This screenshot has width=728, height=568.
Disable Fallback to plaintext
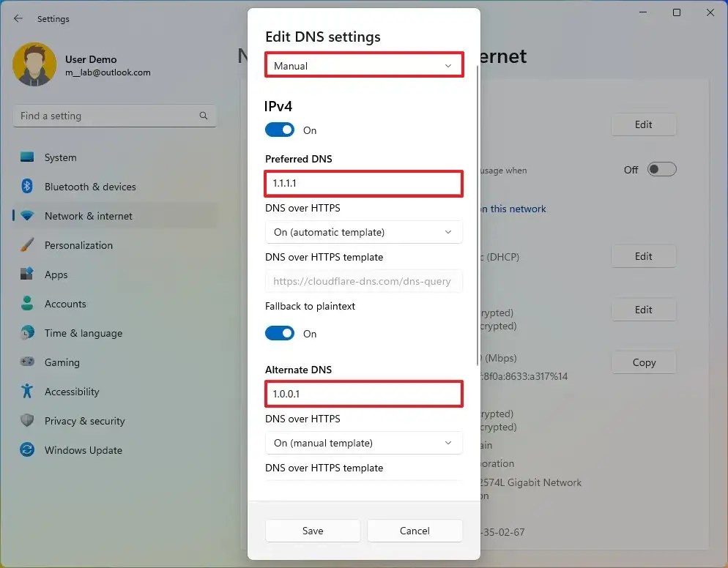(279, 333)
